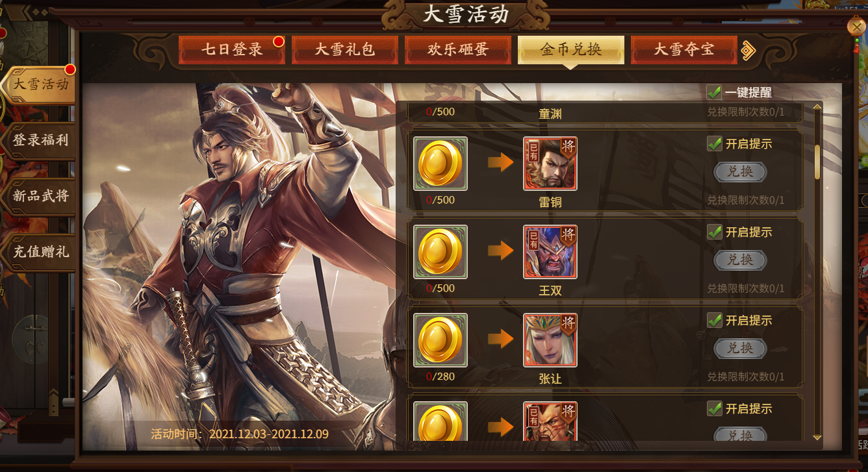The height and width of the screenshot is (472, 868).
Task: Click the scrollbar down arrow in exchange list
Action: pos(817,438)
